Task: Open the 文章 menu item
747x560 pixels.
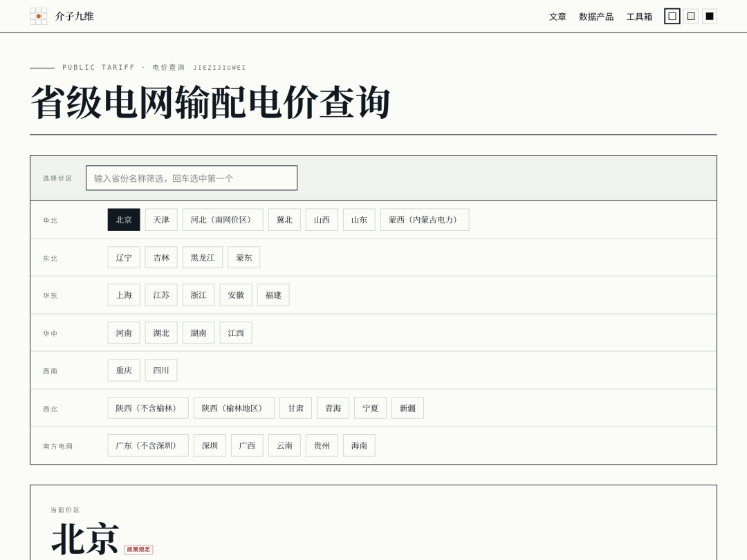Action: (x=557, y=17)
